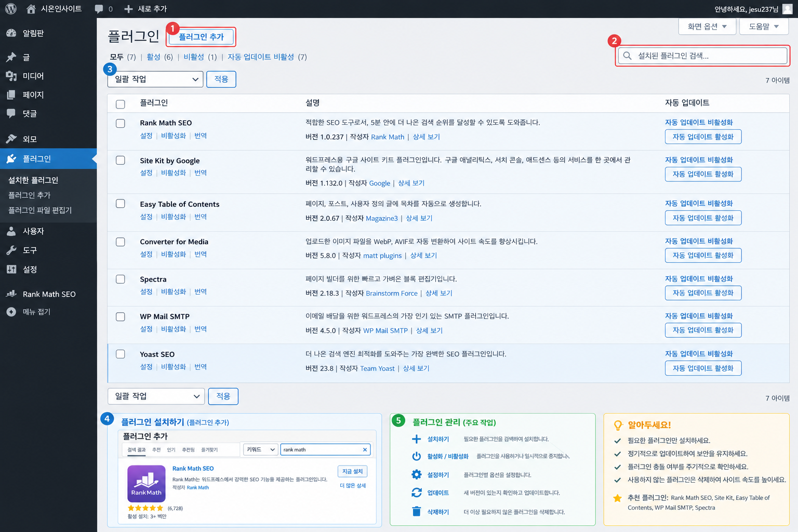Check the Rank Math SEO plugin checkbox

121,123
